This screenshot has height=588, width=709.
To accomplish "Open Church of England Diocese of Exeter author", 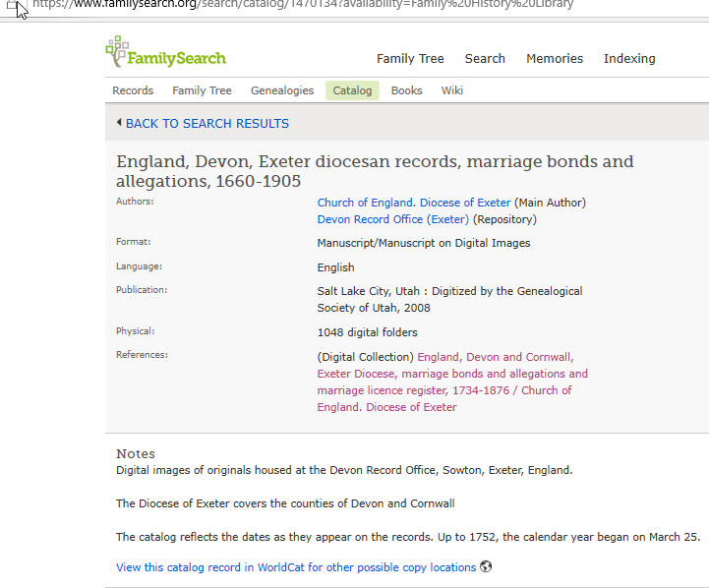I will [414, 203].
